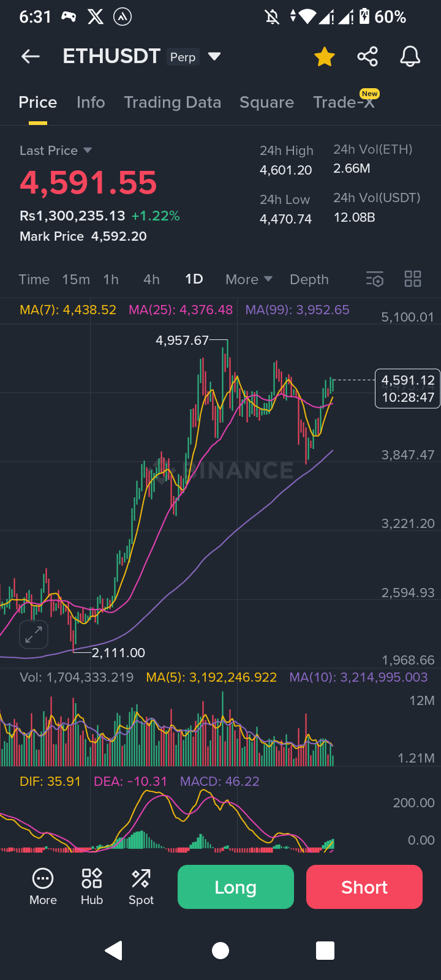Expand the chart to fullscreen

[34, 635]
